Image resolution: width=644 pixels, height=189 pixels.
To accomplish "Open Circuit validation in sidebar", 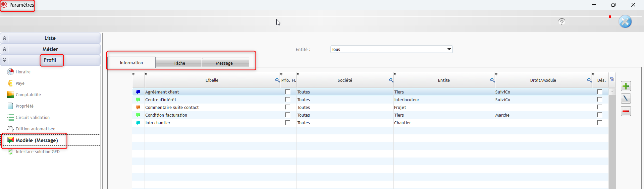I will [33, 117].
